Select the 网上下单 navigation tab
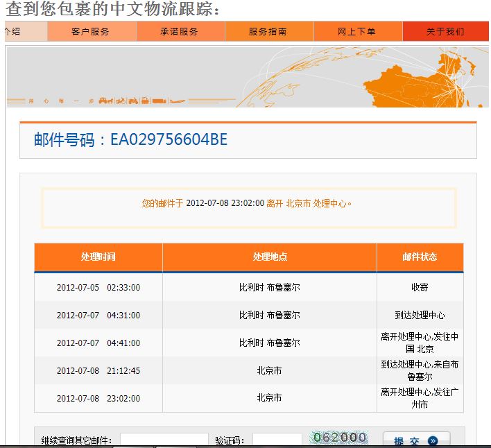 357,31
